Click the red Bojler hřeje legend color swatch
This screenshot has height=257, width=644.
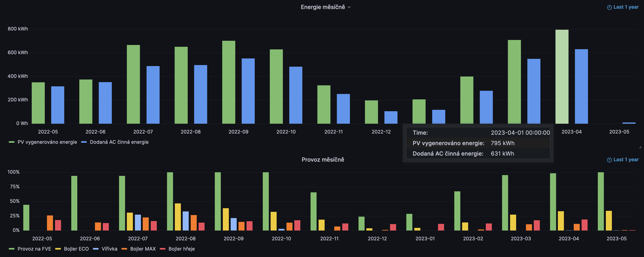pos(162,249)
